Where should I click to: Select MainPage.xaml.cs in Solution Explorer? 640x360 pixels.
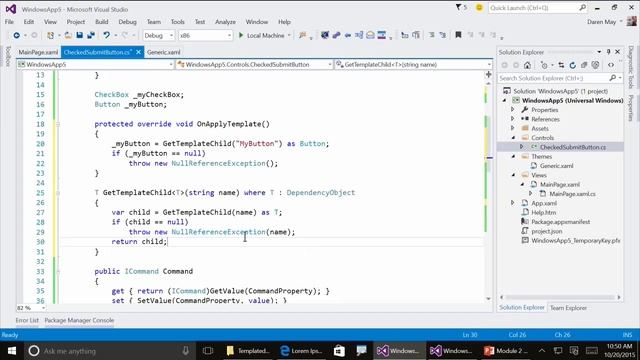572,194
